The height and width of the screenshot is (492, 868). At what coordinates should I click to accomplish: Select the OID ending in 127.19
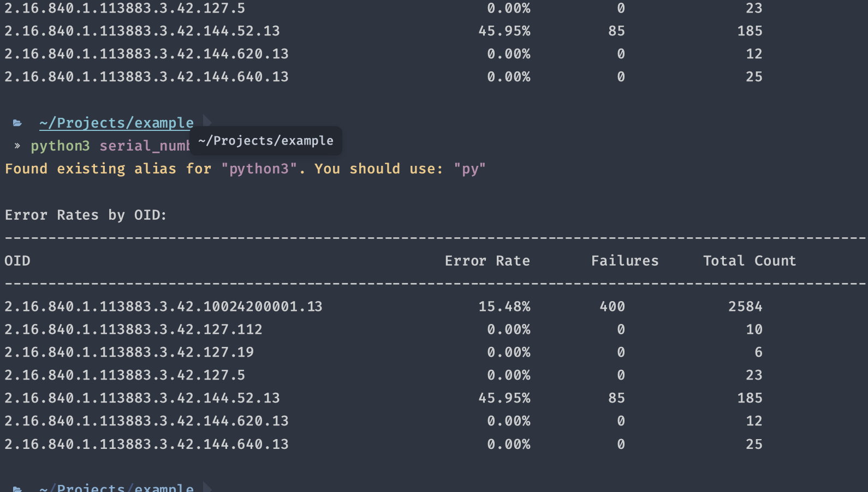click(x=129, y=352)
